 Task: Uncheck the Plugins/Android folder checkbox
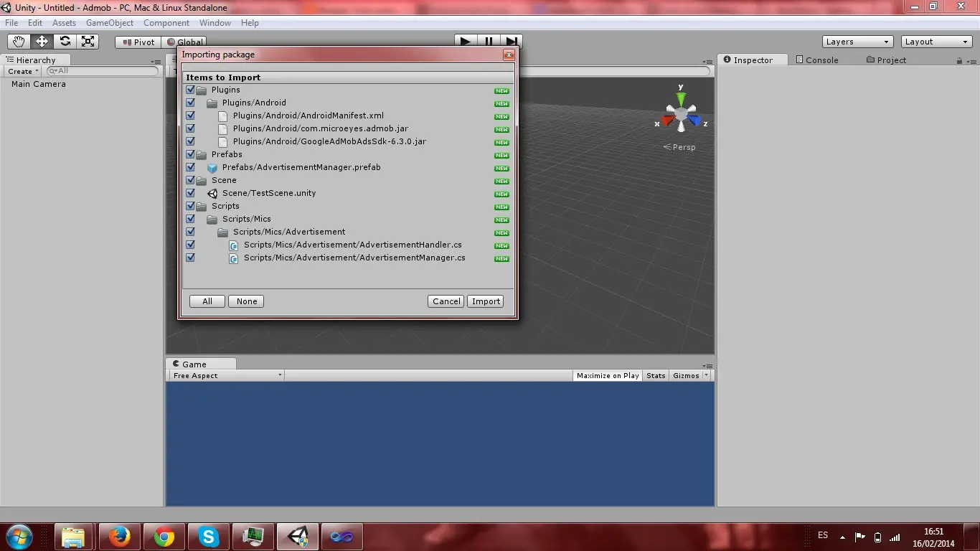(x=190, y=103)
